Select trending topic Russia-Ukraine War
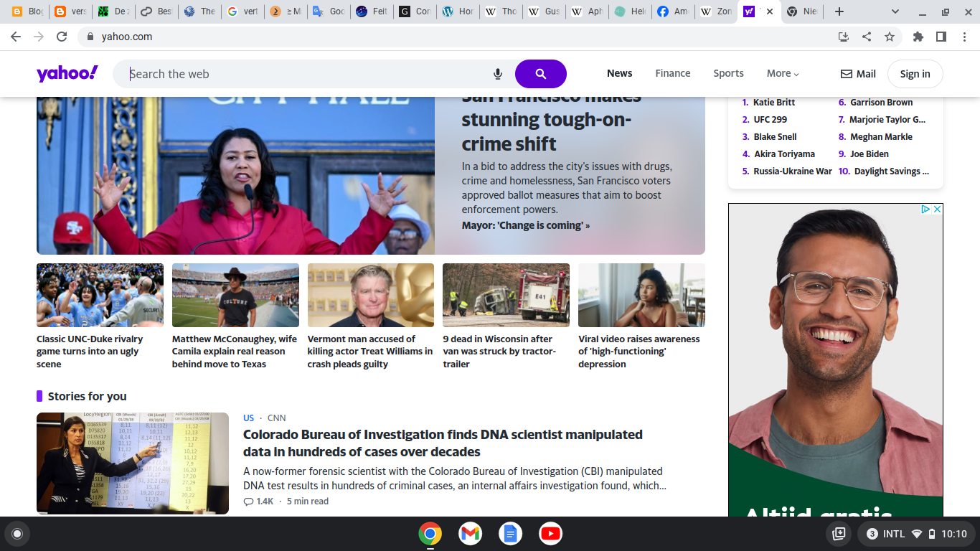 793,171
